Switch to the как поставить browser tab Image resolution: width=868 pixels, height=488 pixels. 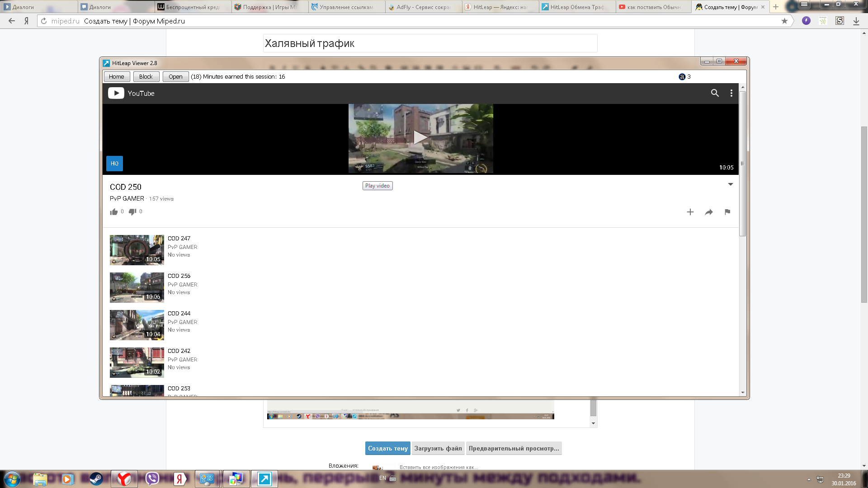click(654, 7)
